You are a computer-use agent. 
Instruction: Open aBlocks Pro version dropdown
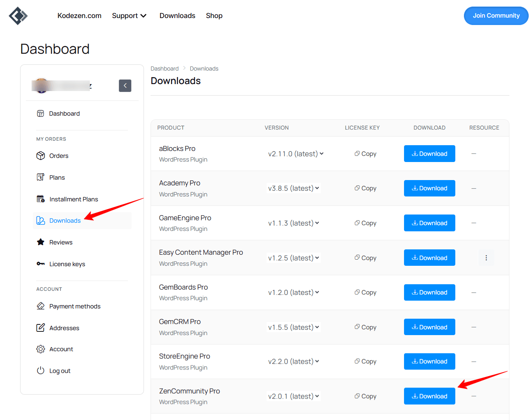click(296, 154)
